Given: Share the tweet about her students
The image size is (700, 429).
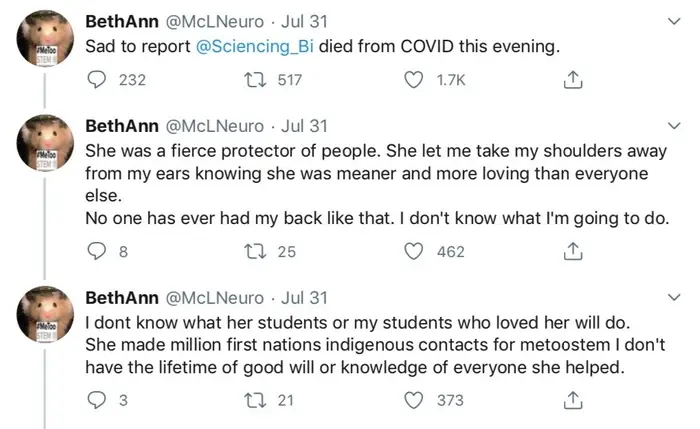Looking at the screenshot, I should 573,400.
